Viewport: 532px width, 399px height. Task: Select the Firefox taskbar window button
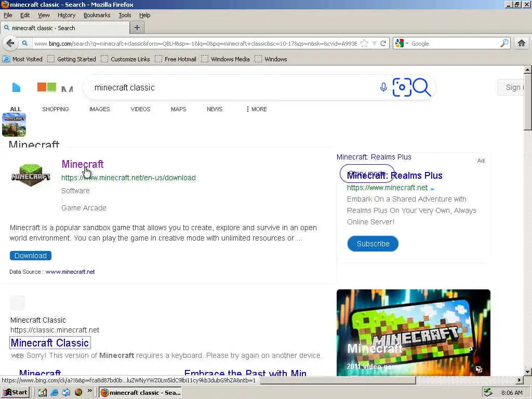coord(140,393)
